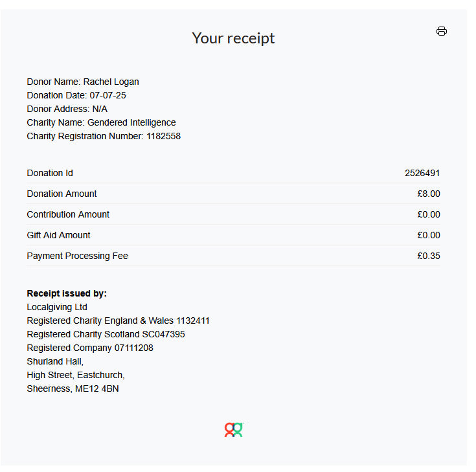
Task: Click the print receipt icon
Action: 442,31
